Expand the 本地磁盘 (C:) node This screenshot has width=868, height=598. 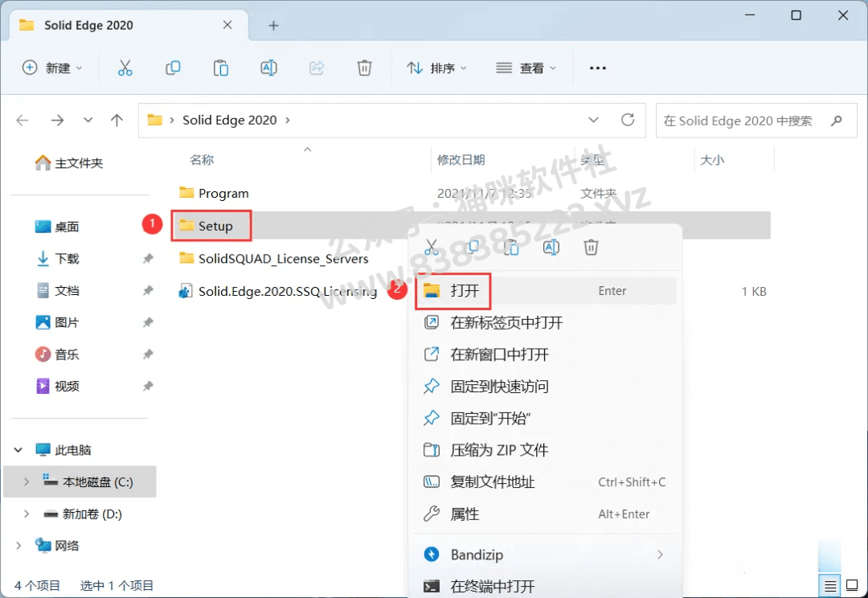click(26, 481)
